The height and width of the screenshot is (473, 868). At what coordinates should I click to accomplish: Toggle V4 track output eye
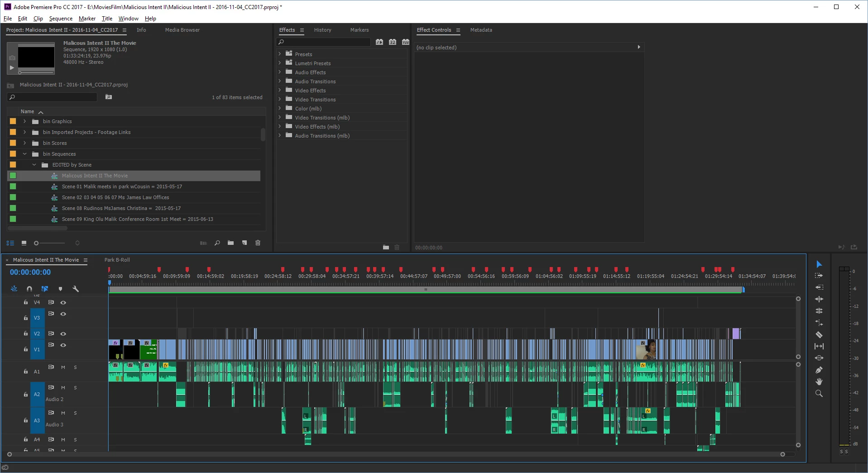[x=63, y=302]
